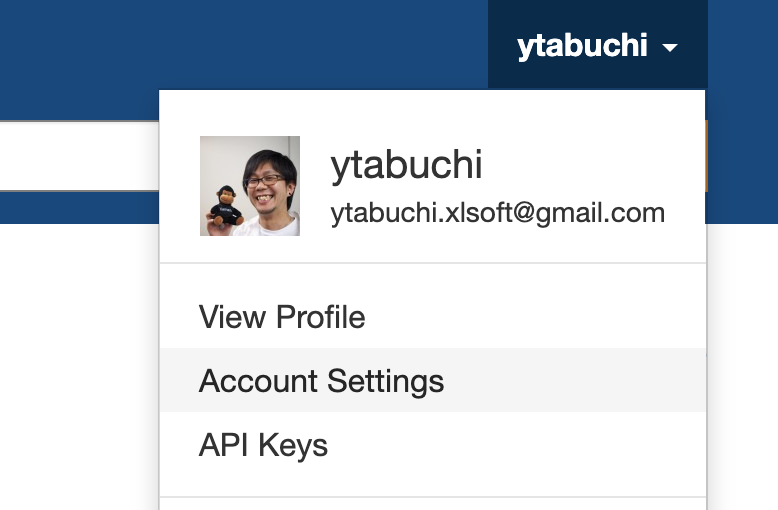Click the divider line below API Keys

coord(432,497)
